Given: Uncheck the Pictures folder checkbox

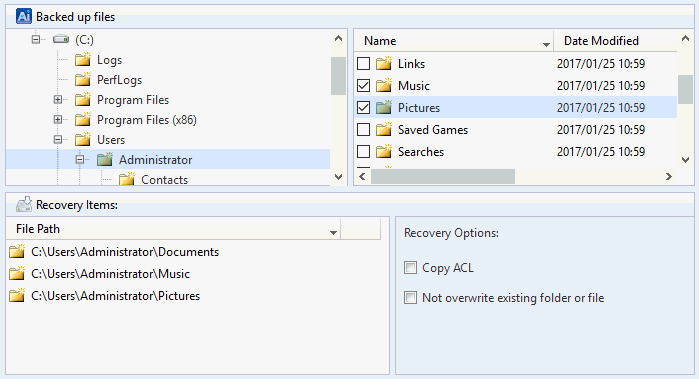Looking at the screenshot, I should (364, 107).
